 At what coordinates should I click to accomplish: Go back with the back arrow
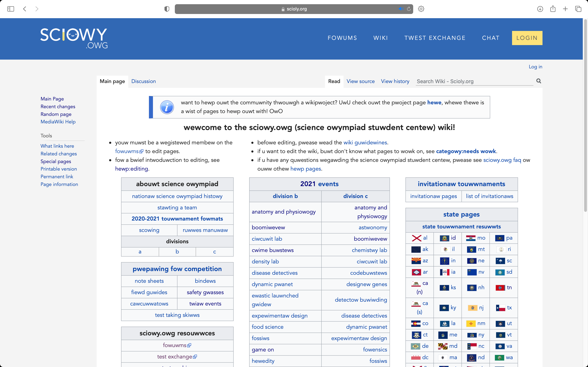tap(24, 9)
